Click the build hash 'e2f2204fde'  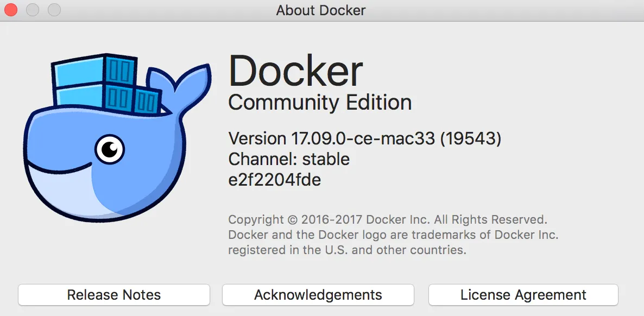(x=274, y=180)
